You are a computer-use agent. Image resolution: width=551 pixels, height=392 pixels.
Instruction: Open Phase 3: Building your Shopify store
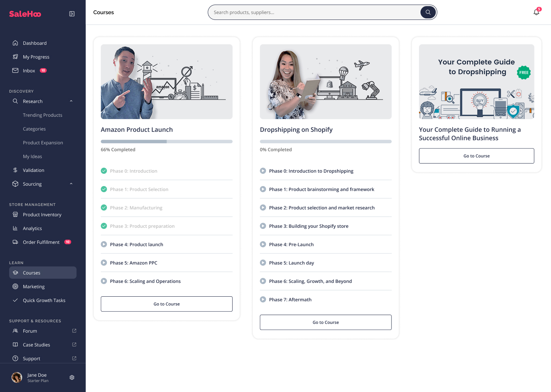pos(308,226)
